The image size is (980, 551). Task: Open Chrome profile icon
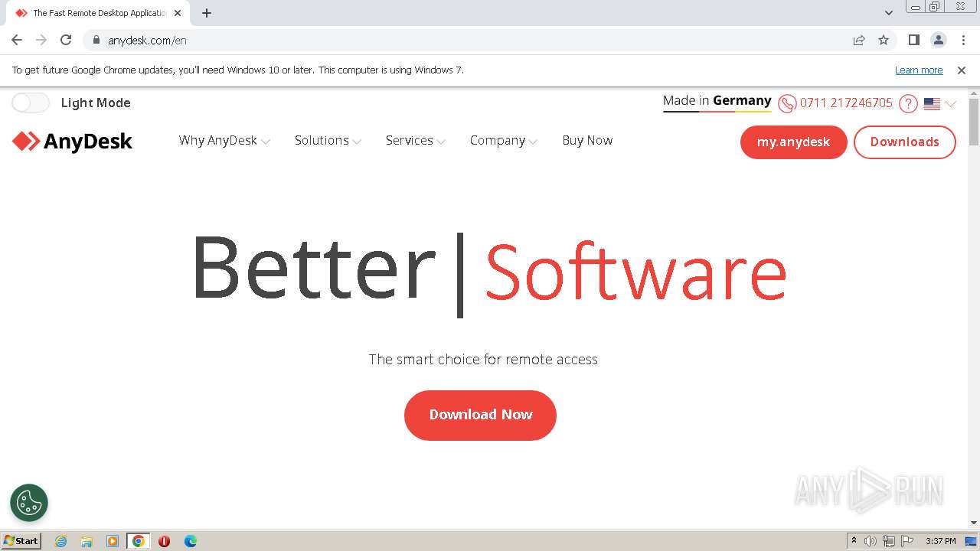939,40
